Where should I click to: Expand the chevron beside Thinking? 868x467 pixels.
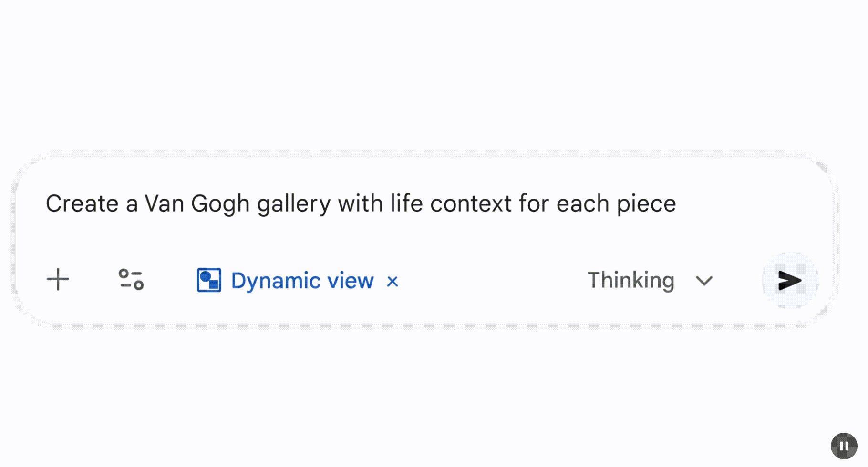(704, 281)
